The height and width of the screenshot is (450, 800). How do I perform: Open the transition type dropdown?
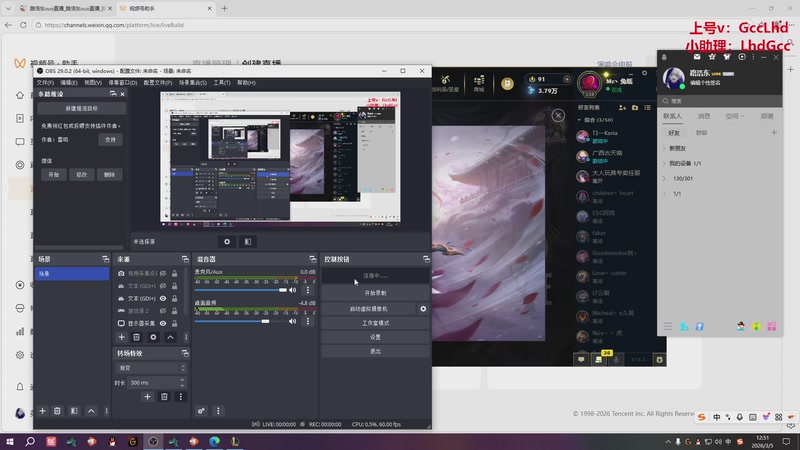(x=152, y=368)
